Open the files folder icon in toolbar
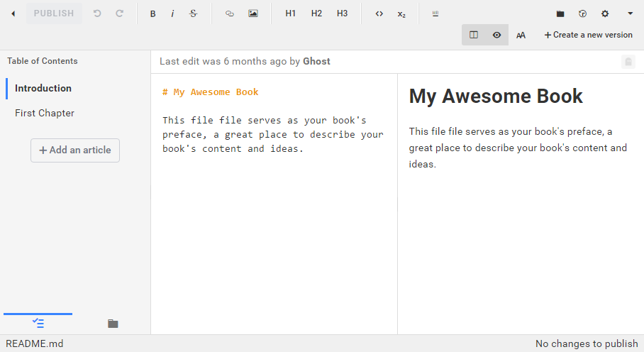 [560, 13]
